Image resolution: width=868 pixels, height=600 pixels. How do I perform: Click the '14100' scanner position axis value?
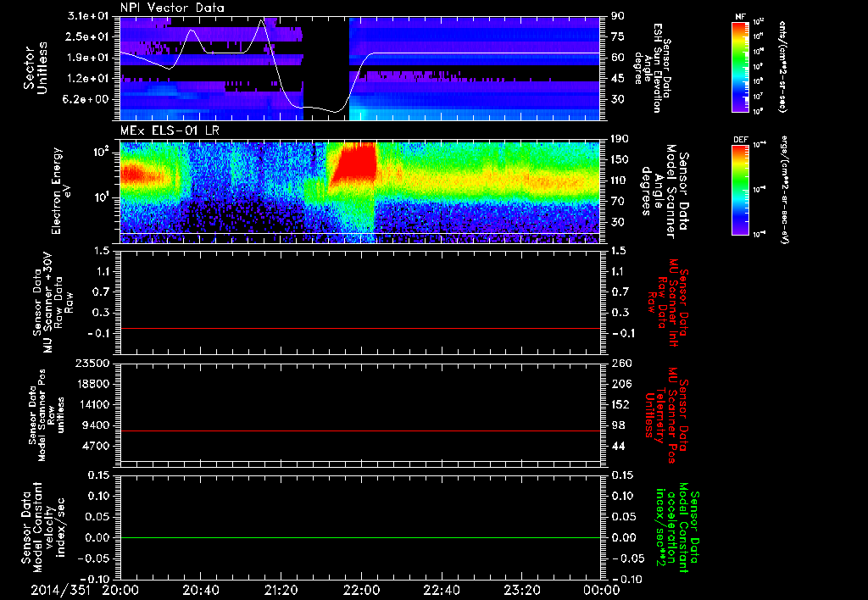(x=94, y=404)
